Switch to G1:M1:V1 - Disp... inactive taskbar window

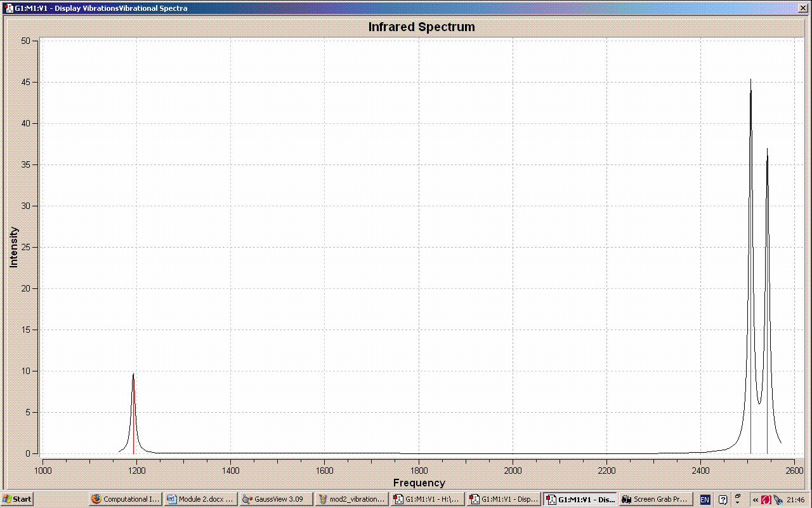[502, 499]
